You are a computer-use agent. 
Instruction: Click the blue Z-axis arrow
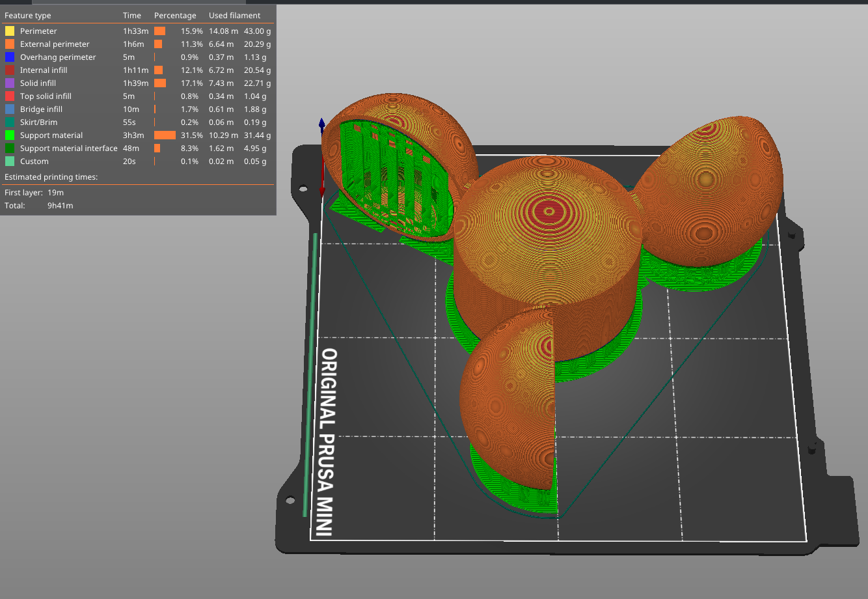click(321, 124)
